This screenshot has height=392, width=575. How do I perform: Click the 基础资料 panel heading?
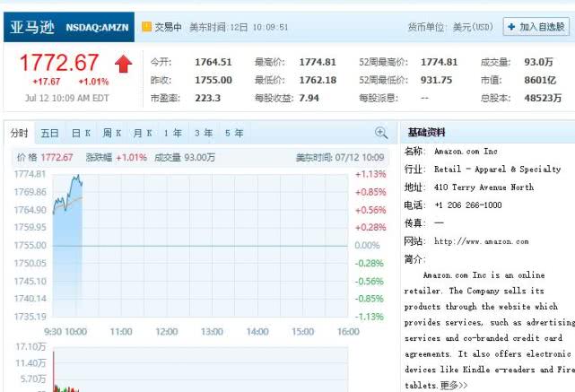coord(426,133)
